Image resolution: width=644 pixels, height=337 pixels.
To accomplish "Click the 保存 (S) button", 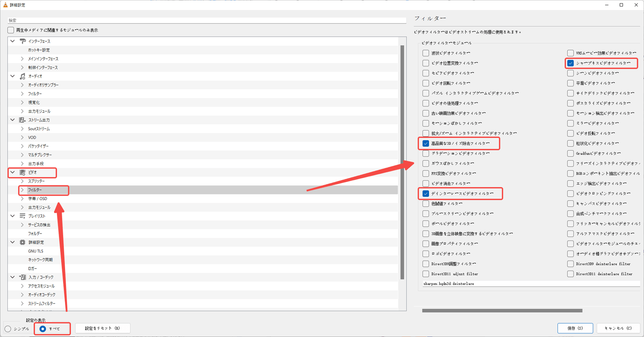I will (x=575, y=328).
